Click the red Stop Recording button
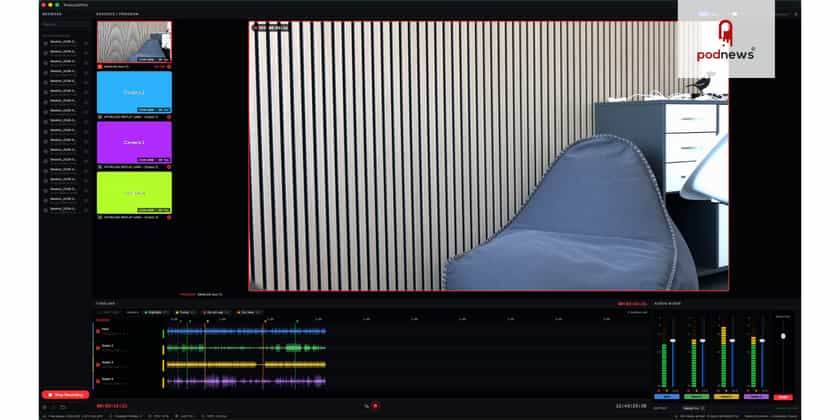Image resolution: width=840 pixels, height=420 pixels. [65, 395]
